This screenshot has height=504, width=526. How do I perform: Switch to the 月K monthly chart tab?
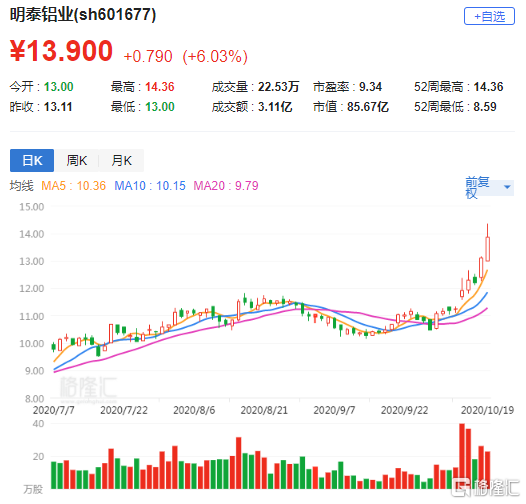pos(121,160)
